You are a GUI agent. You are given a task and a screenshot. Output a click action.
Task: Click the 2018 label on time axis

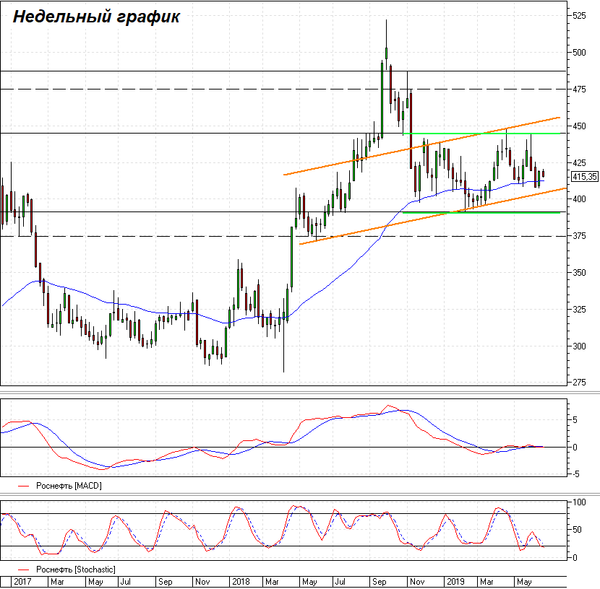pyautogui.click(x=241, y=582)
